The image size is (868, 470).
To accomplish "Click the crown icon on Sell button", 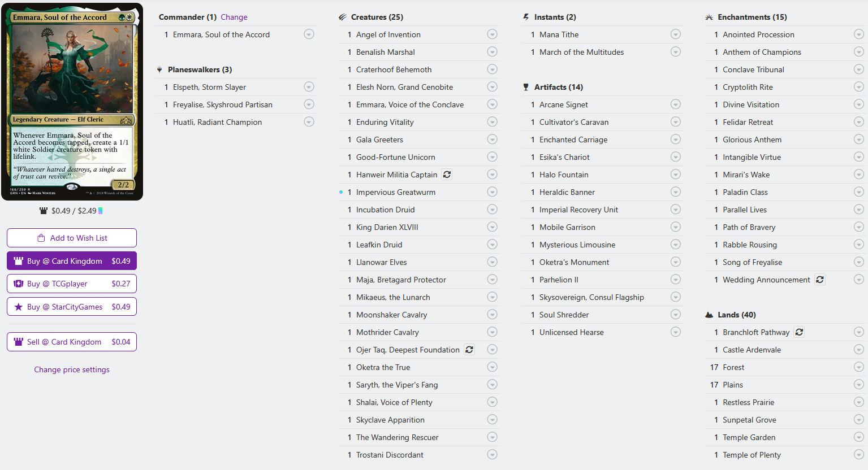I will pyautogui.click(x=19, y=342).
